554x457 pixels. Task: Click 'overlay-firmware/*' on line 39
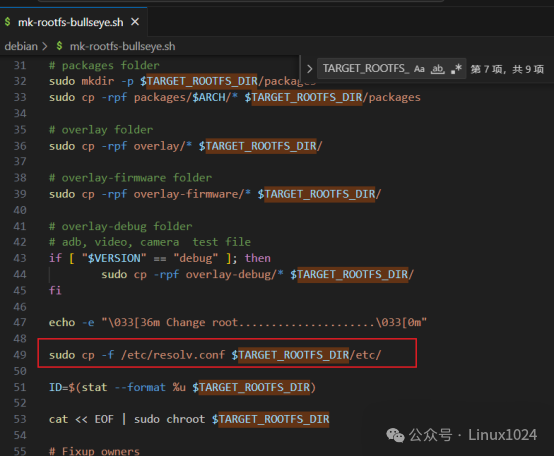pyautogui.click(x=192, y=194)
